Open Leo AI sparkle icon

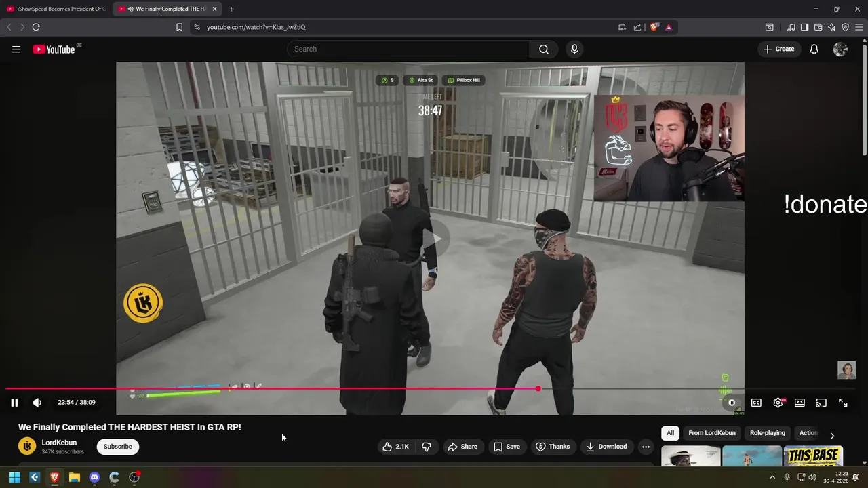831,27
